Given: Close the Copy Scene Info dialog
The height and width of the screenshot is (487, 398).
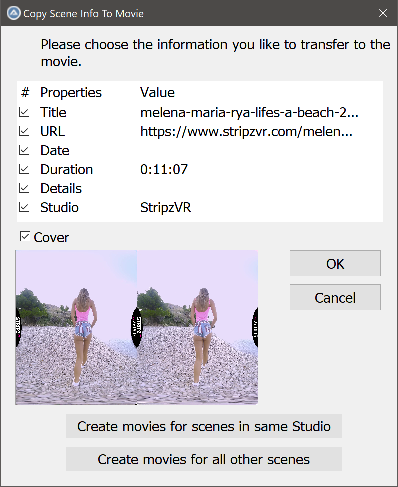Looking at the screenshot, I should (x=383, y=13).
